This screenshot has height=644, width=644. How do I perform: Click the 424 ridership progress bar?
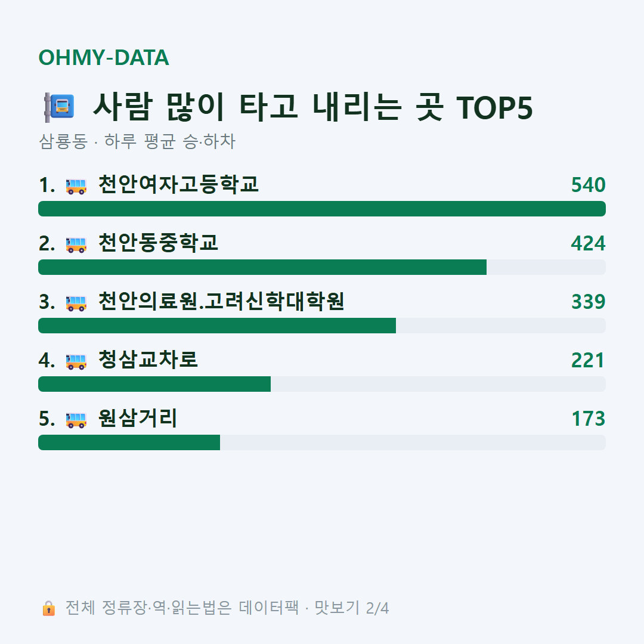tap(322, 267)
